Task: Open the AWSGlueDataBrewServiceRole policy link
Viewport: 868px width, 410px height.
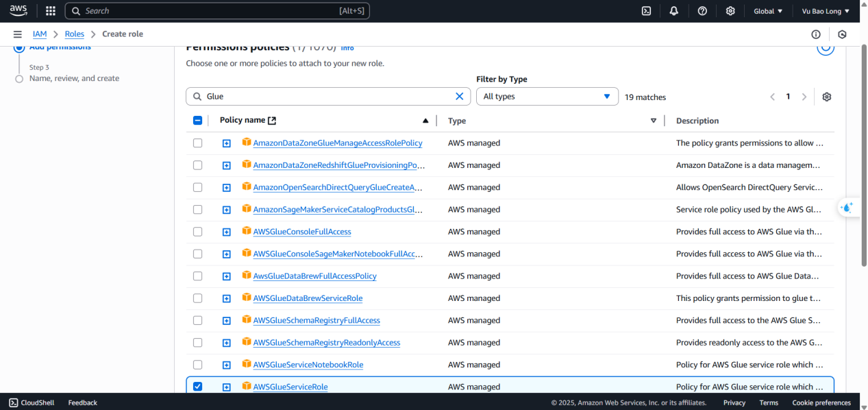Action: (308, 298)
